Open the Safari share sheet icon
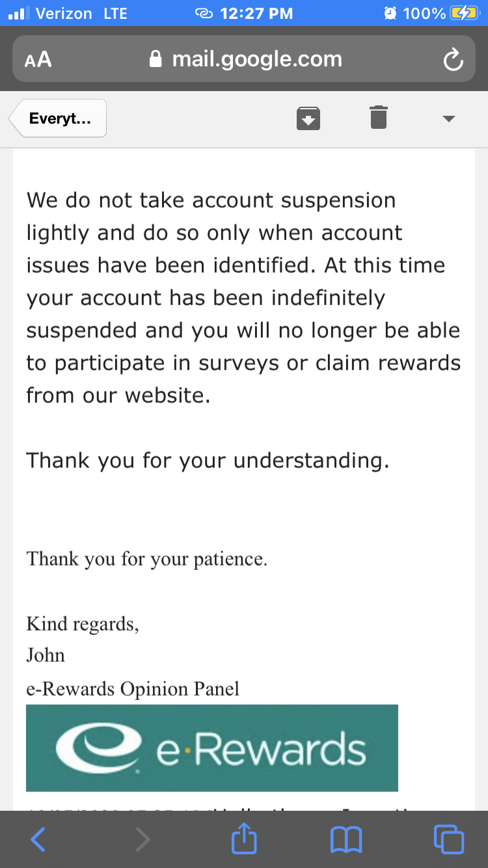The width and height of the screenshot is (488, 868). tap(245, 837)
